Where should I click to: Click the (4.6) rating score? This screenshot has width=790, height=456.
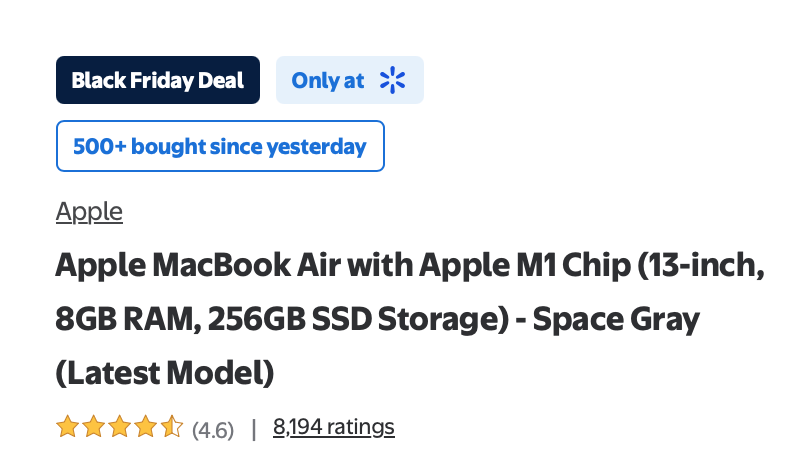click(x=212, y=430)
